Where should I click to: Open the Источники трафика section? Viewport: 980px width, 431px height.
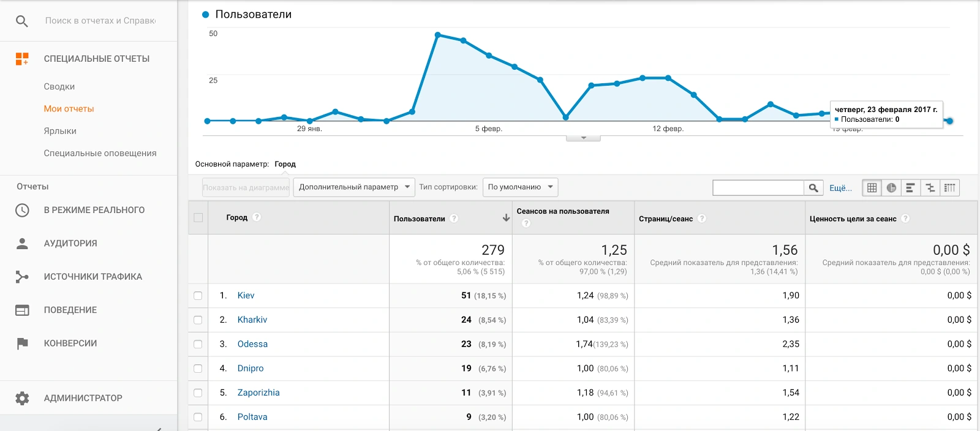pyautogui.click(x=92, y=277)
